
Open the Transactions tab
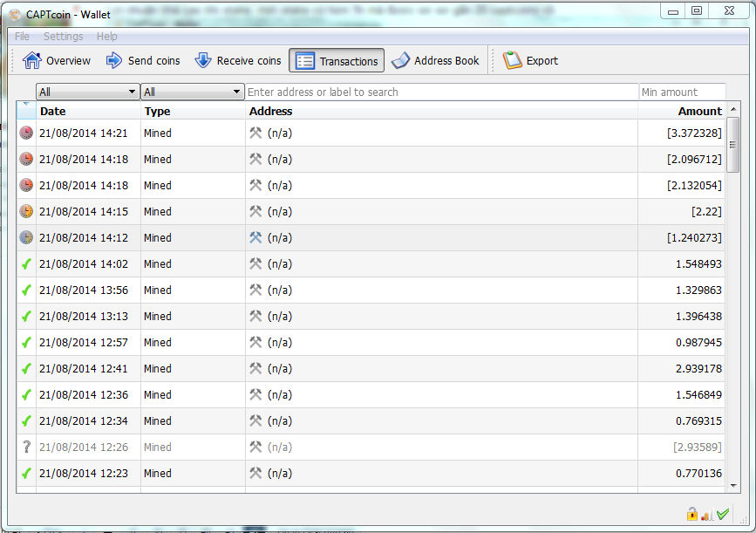click(x=337, y=61)
